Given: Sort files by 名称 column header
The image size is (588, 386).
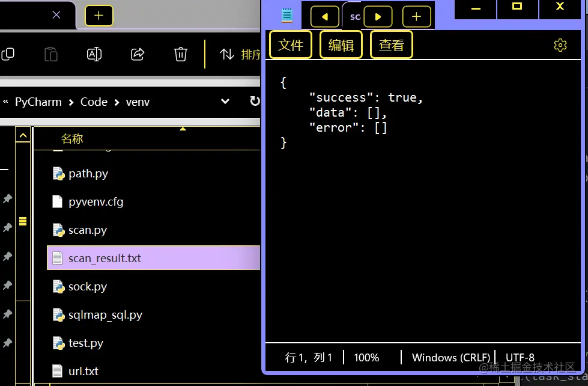Looking at the screenshot, I should 72,138.
